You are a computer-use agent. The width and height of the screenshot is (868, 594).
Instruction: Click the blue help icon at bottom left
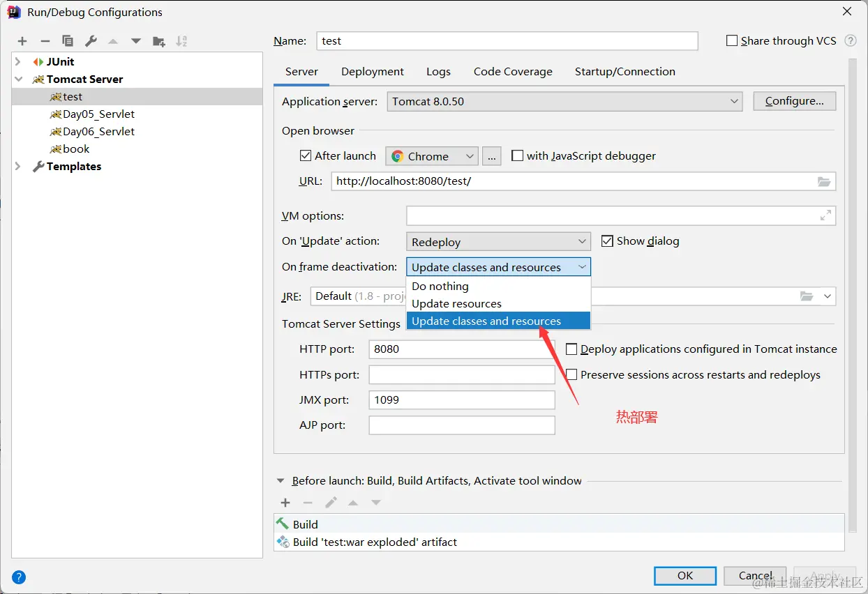coord(19,577)
